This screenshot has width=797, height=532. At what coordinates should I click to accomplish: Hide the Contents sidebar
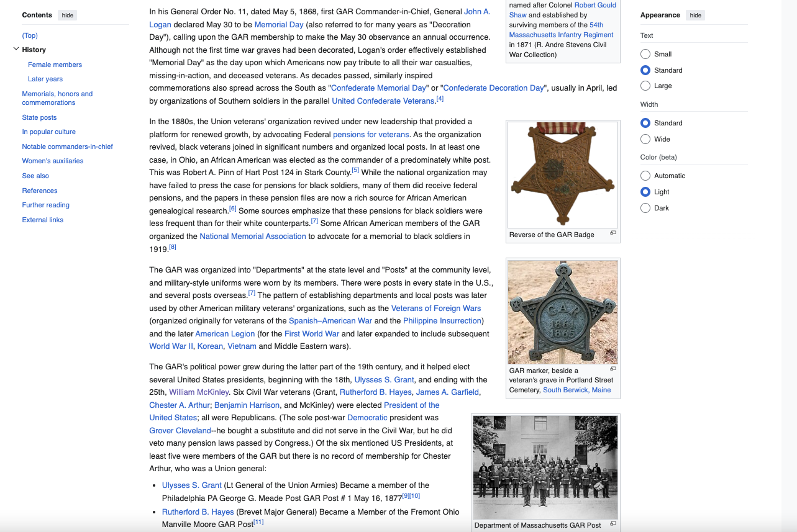point(67,15)
